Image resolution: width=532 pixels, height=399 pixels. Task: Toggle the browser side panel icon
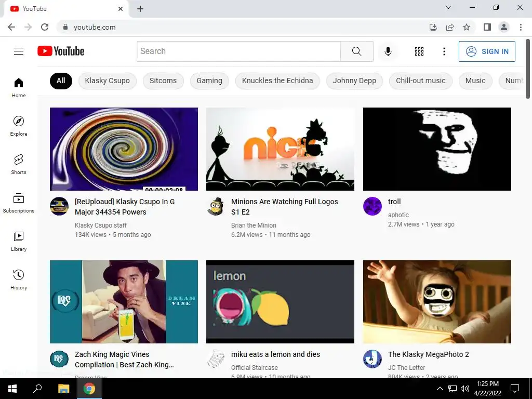(487, 27)
